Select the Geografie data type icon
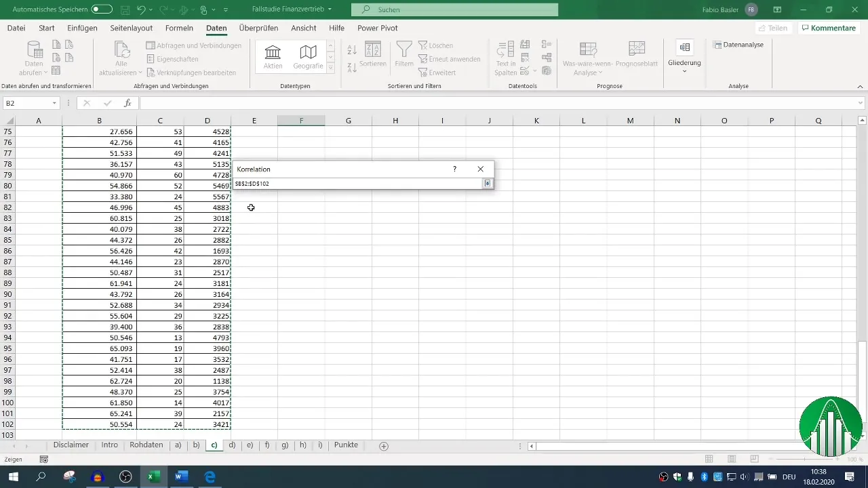This screenshot has width=868, height=488. click(x=308, y=57)
